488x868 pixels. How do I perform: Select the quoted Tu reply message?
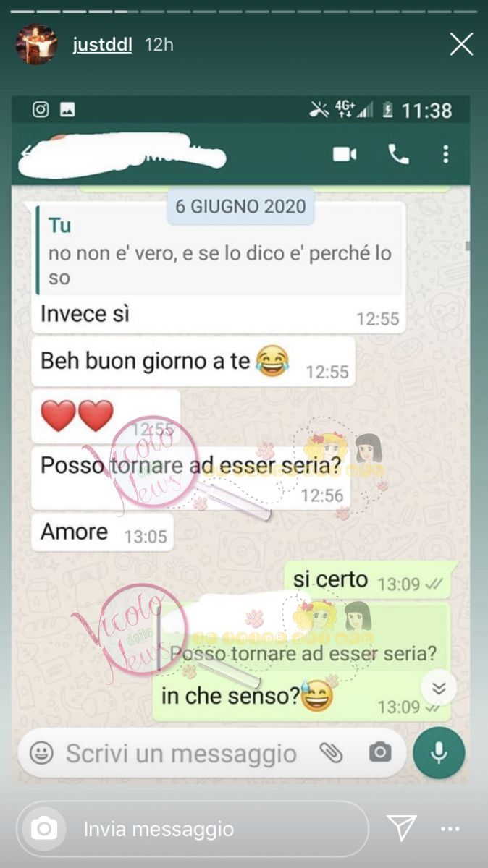(x=220, y=251)
